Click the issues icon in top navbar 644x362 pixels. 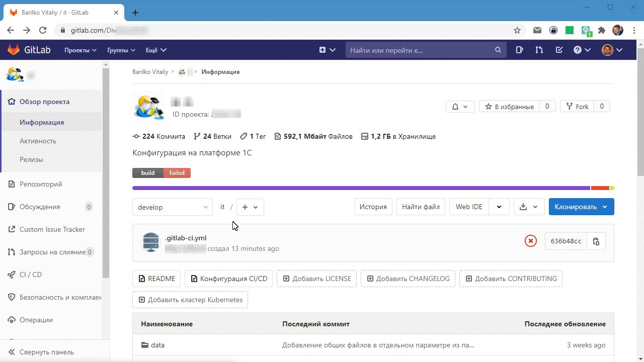point(520,50)
